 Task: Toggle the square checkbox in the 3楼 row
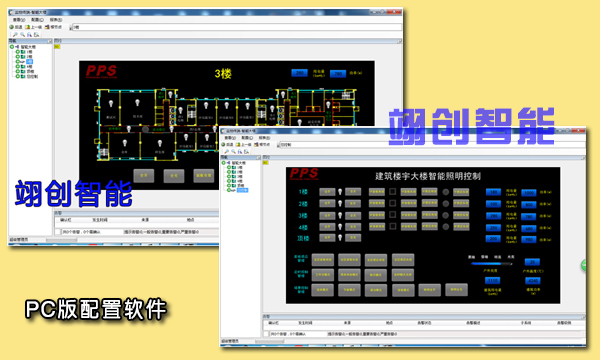coord(392,215)
